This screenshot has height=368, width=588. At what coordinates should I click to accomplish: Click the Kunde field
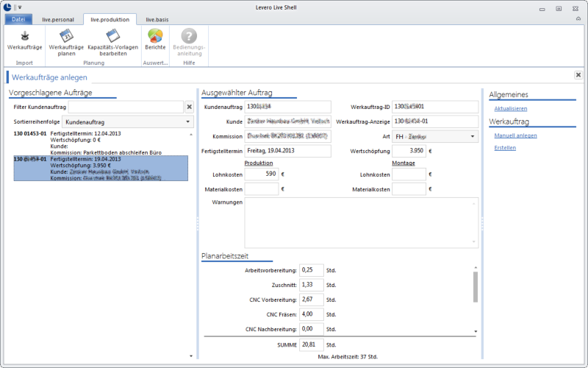[x=287, y=121]
